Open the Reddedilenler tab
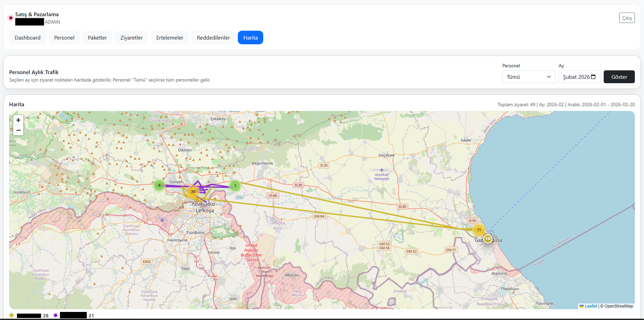 [x=213, y=38]
